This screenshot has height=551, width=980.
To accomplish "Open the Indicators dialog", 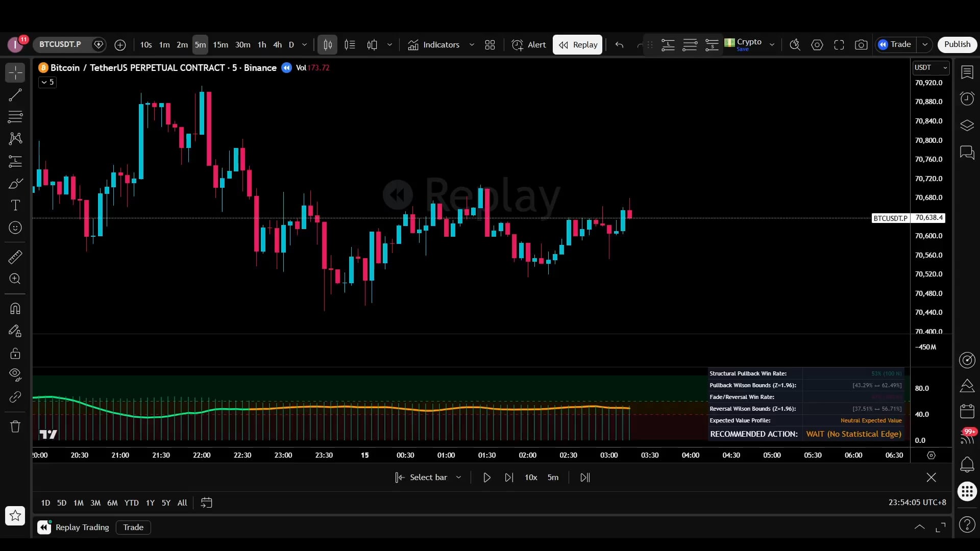I will pyautogui.click(x=434, y=45).
